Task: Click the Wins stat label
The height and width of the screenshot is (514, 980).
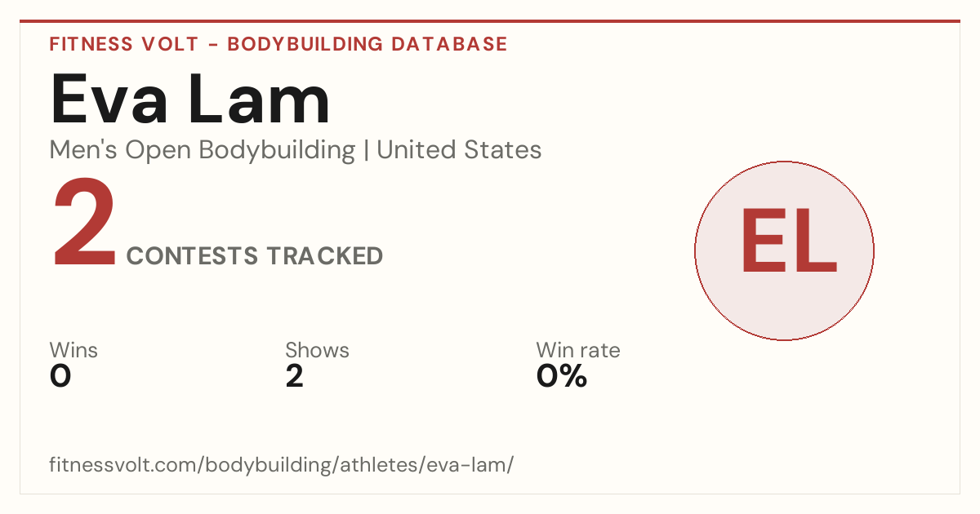Action: 73,350
